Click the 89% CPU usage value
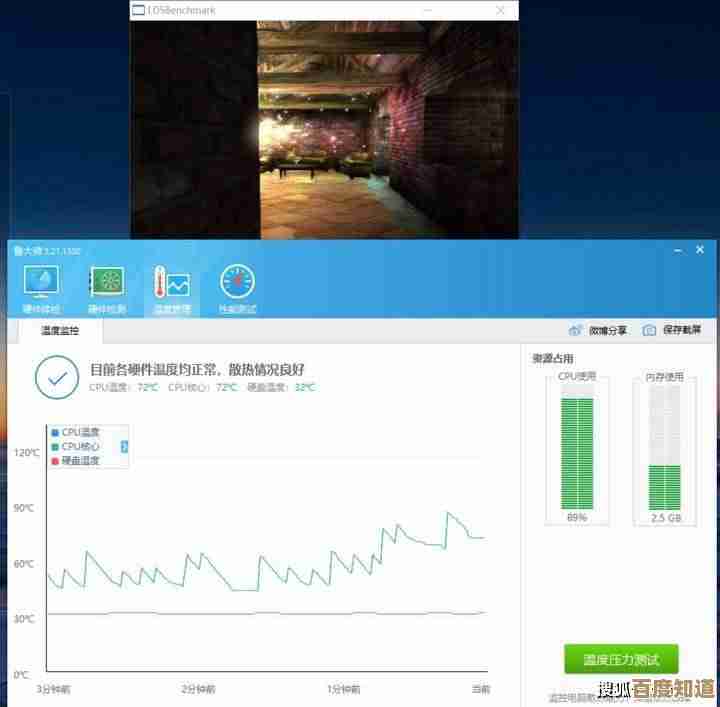The width and height of the screenshot is (720, 707). pos(577,517)
